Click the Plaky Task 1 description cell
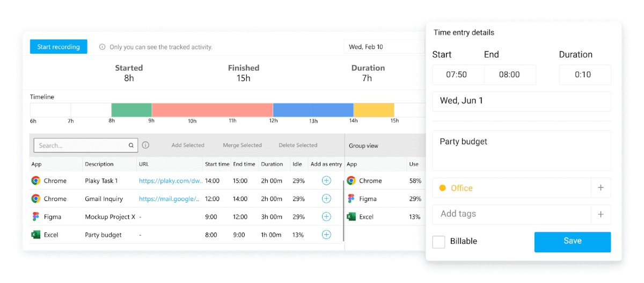Screen dimensions: 644x283 tap(101, 181)
